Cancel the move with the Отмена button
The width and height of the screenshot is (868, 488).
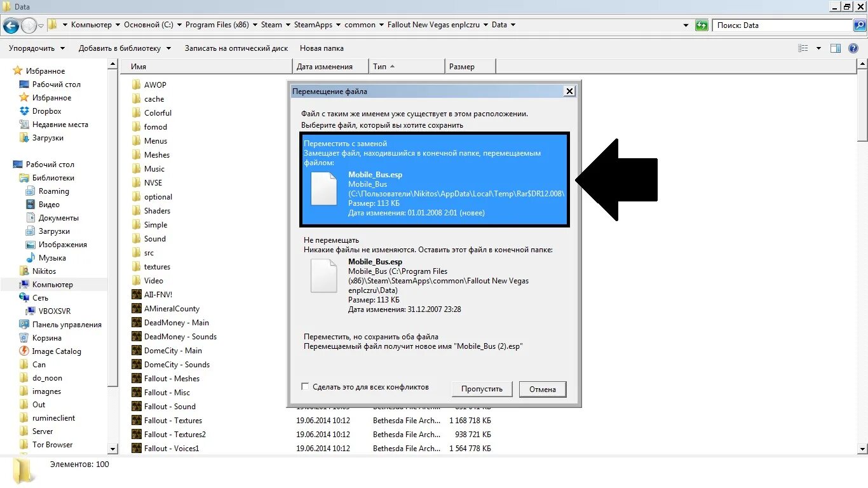tap(542, 389)
